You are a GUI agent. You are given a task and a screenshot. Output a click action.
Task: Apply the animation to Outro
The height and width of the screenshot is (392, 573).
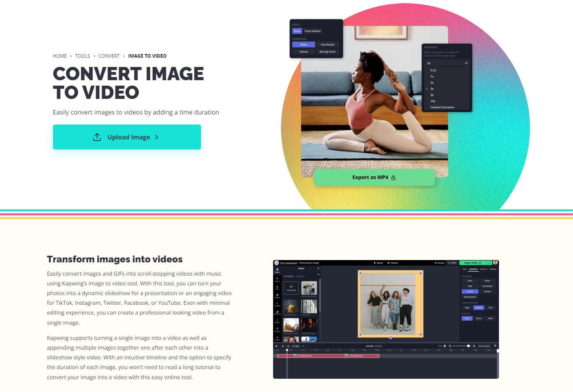pyautogui.click(x=479, y=318)
